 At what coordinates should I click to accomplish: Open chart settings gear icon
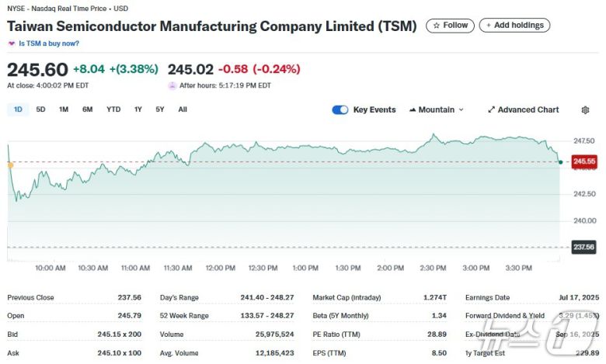pyautogui.click(x=585, y=110)
